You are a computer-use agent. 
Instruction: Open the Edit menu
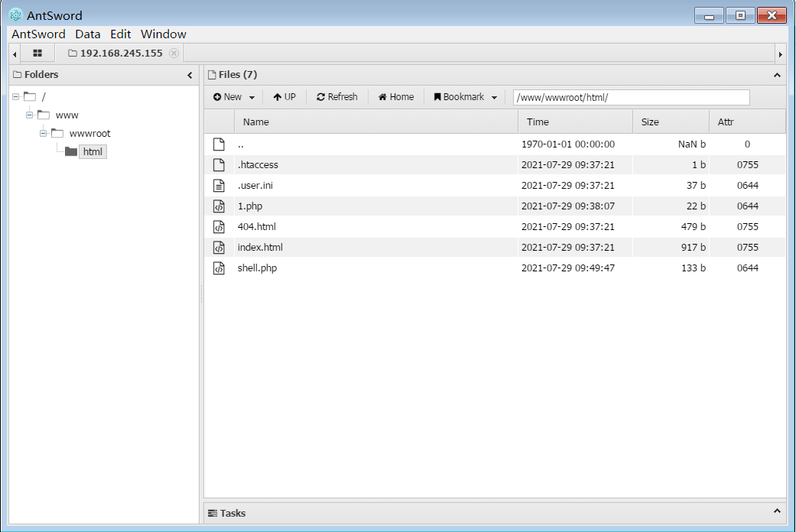click(120, 34)
